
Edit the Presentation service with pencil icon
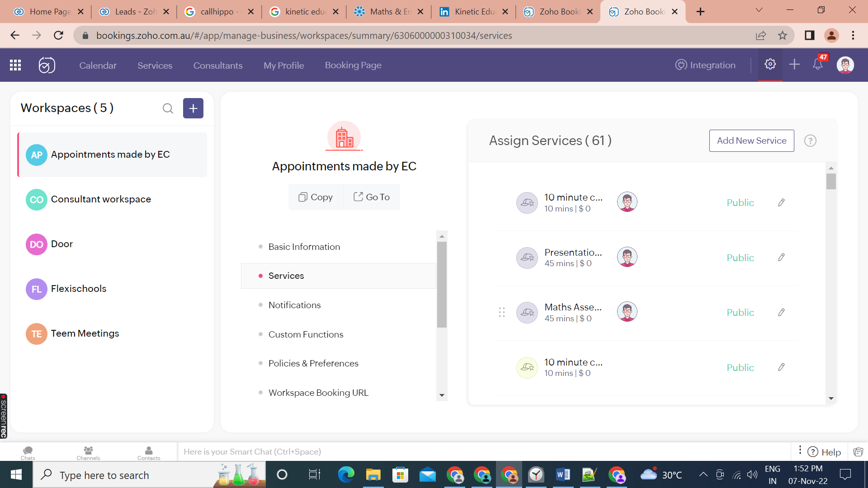781,258
